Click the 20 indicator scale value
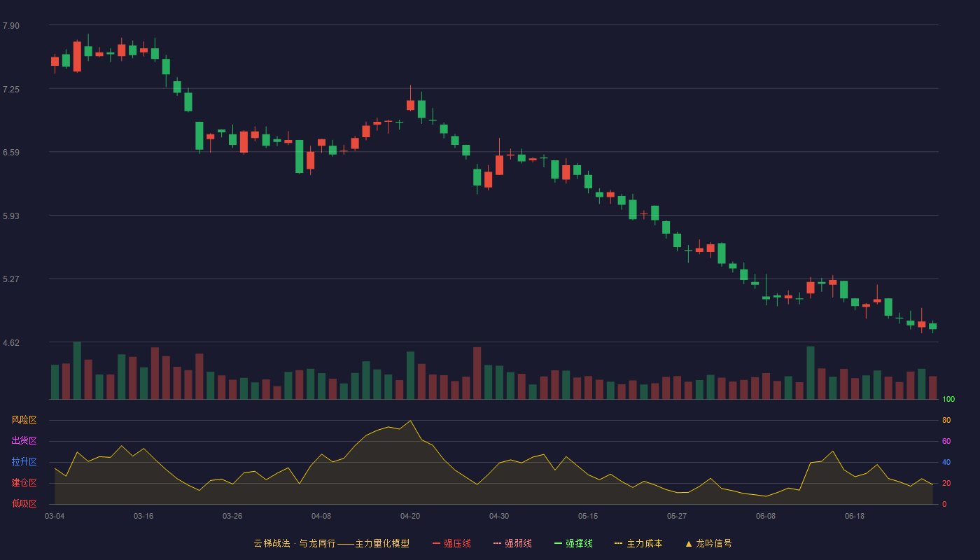The height and width of the screenshot is (560, 980). click(x=946, y=484)
